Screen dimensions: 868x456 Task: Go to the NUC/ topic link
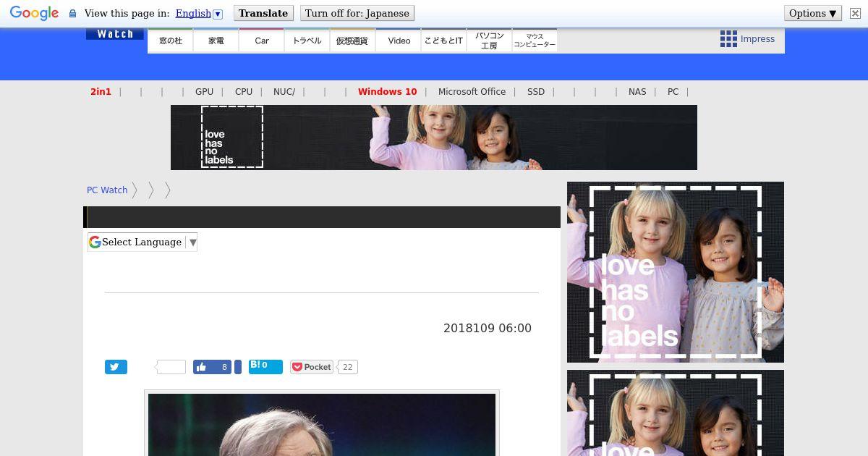point(284,92)
